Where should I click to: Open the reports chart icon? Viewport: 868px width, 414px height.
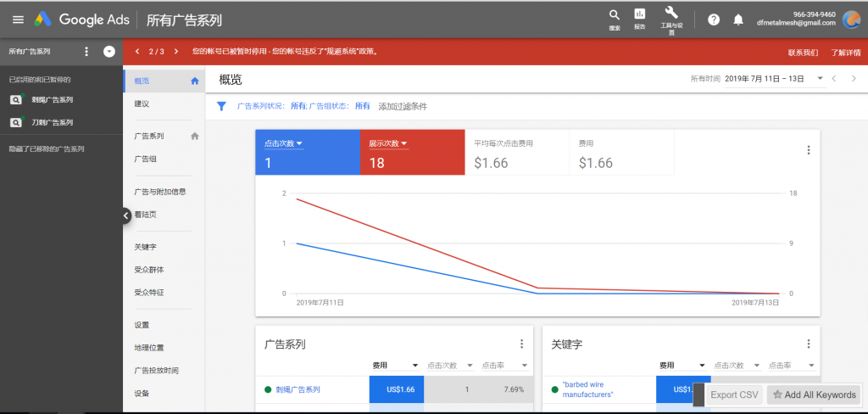click(x=639, y=16)
